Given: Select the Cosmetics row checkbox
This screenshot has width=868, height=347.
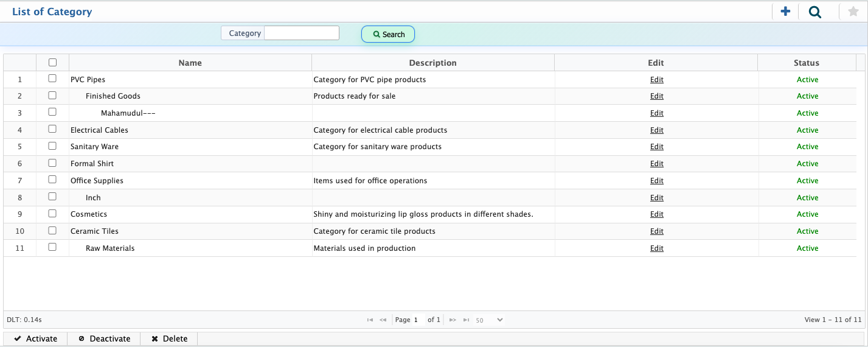Looking at the screenshot, I should pyautogui.click(x=52, y=214).
